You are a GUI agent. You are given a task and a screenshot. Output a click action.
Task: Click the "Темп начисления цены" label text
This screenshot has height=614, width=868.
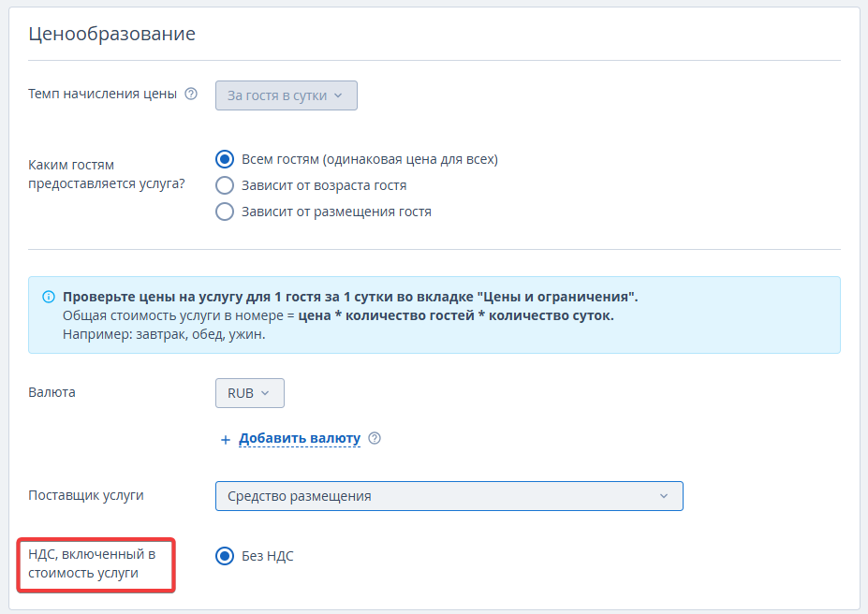click(103, 95)
